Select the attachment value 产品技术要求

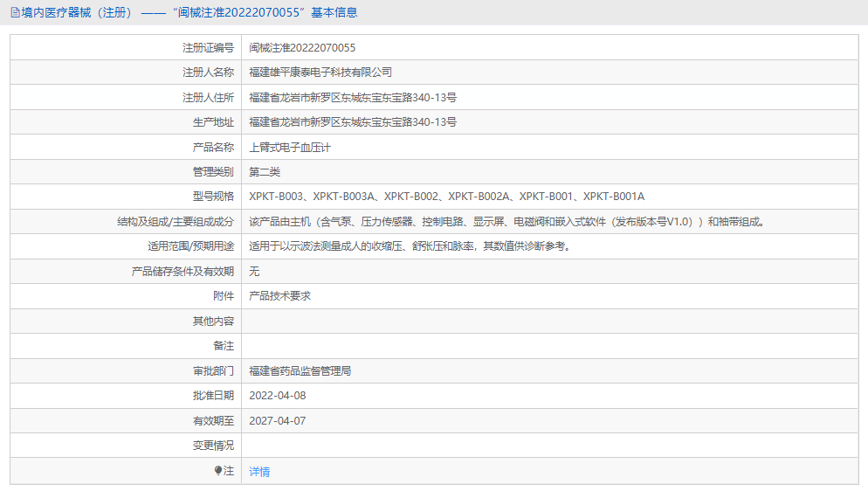pos(279,295)
